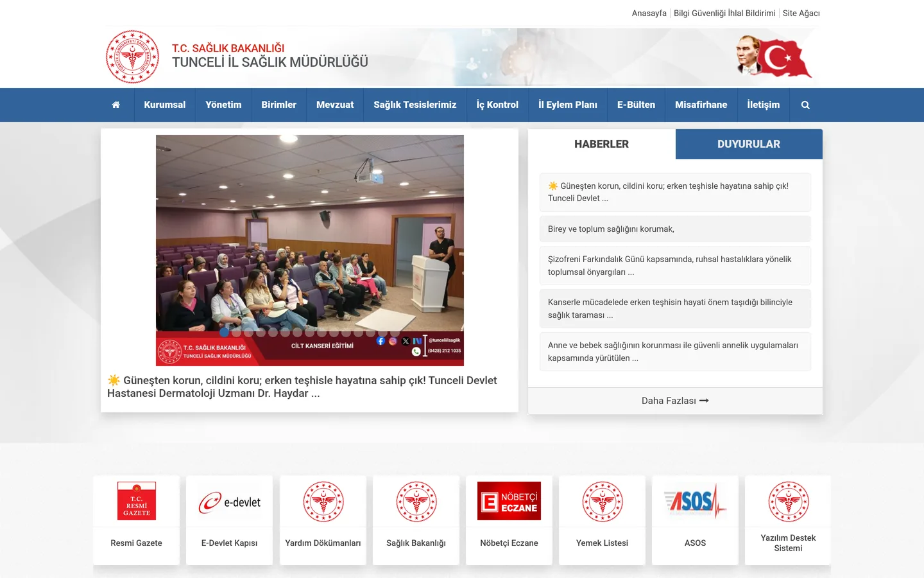924x578 pixels.
Task: Go to Sağlık Tesislerimiz in the navigation
Action: 415,105
